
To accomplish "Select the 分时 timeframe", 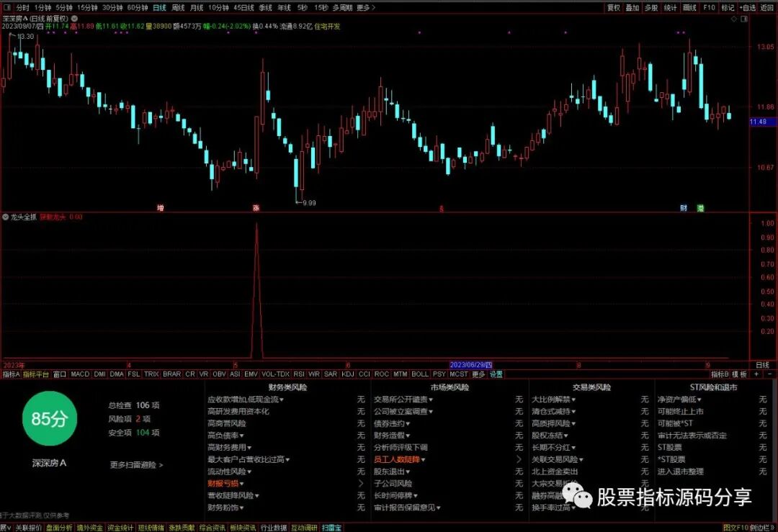I will pyautogui.click(x=23, y=7).
